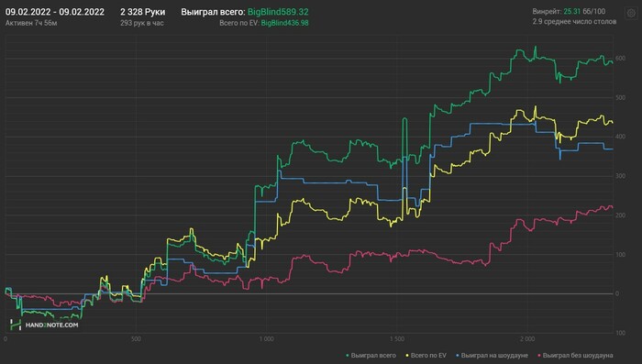The height and width of the screenshot is (364, 642).
Task: Toggle the green 'Выиграл всего' legend entry
Action: [x=371, y=356]
